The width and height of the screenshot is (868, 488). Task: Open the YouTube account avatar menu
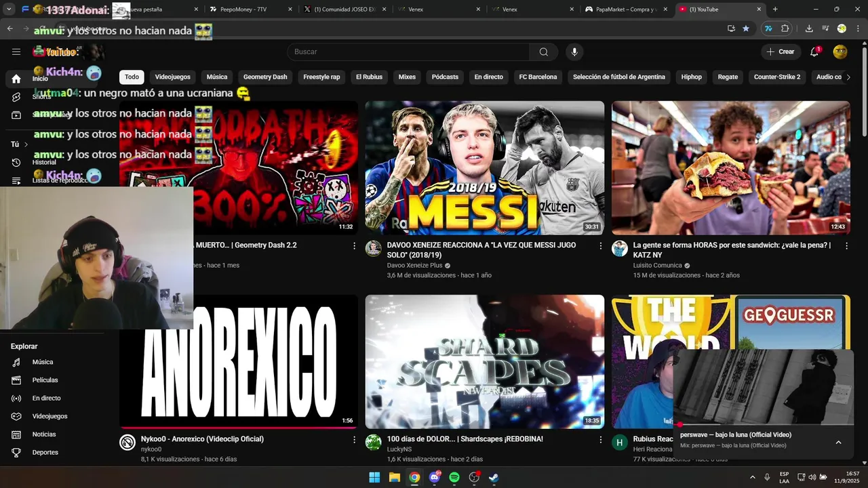click(x=840, y=52)
